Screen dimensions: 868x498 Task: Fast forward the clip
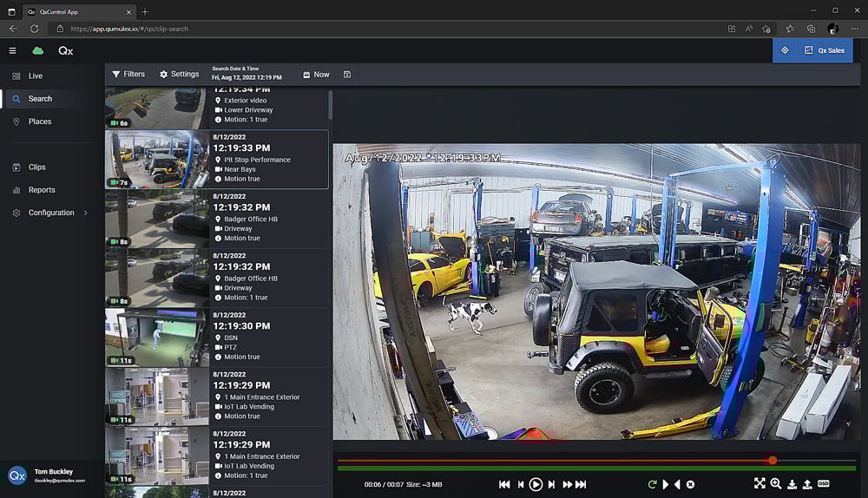[x=567, y=484]
